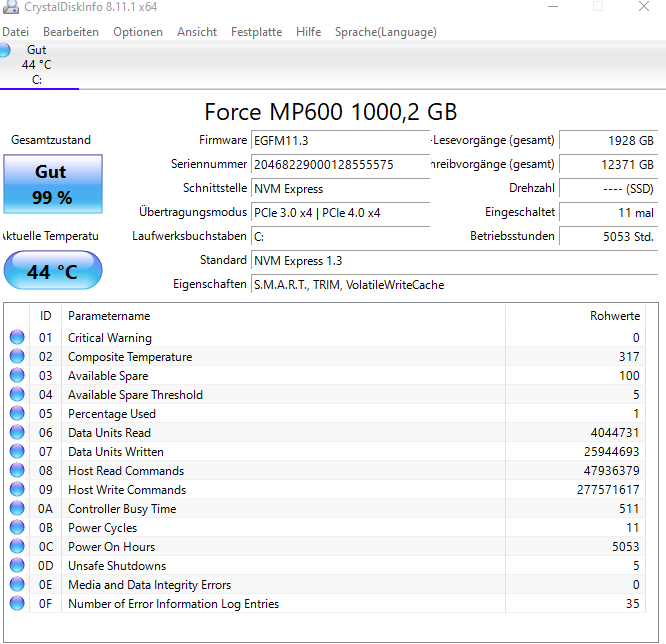
Task: Click the Host Write Commands status icon
Action: coord(17,489)
